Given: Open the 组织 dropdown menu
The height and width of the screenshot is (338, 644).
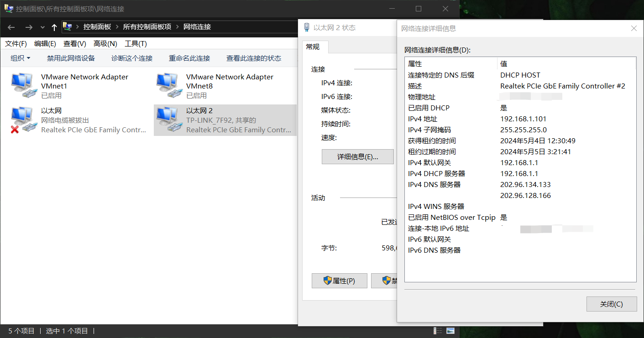Looking at the screenshot, I should pos(21,58).
